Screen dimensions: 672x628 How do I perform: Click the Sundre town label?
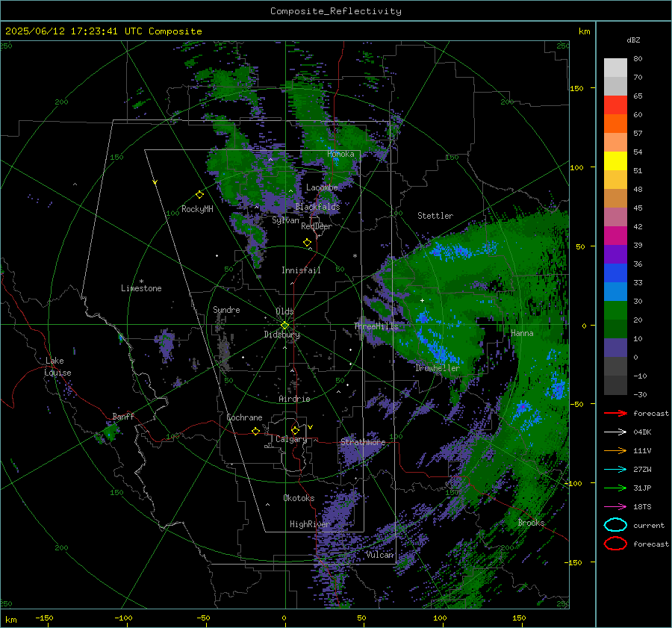(x=226, y=309)
